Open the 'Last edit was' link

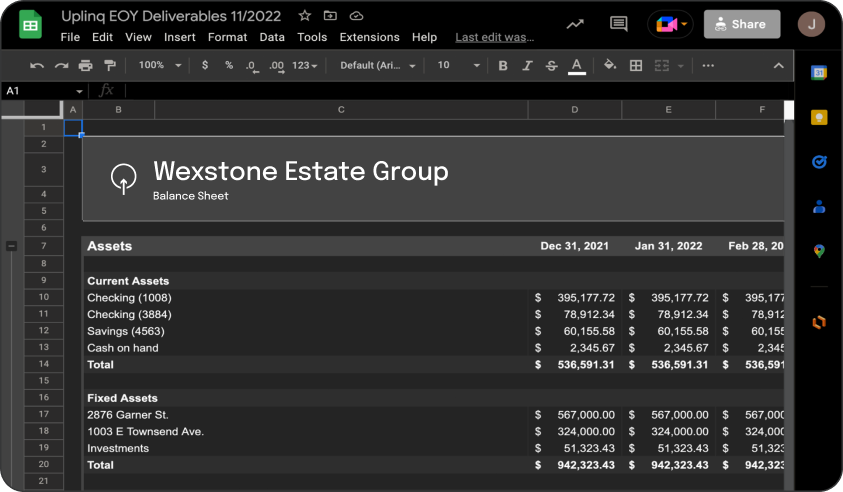[x=494, y=37]
